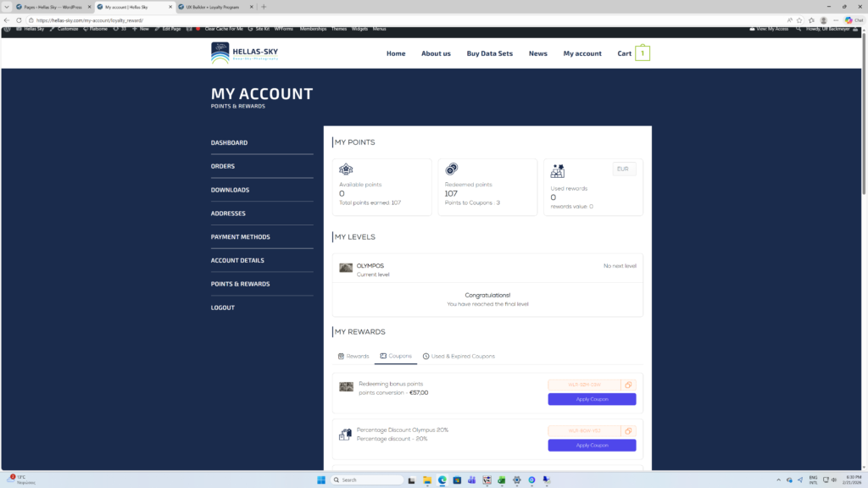
Task: Switch to the Rewards tab
Action: [353, 356]
